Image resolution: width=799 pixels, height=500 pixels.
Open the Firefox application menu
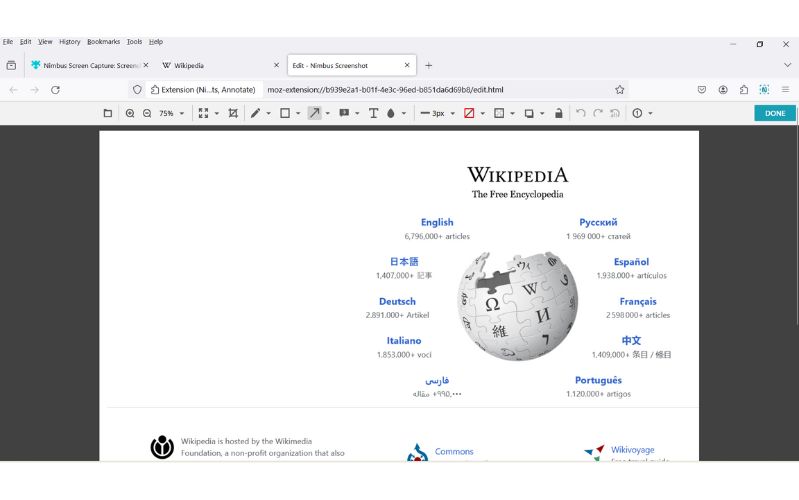785,90
